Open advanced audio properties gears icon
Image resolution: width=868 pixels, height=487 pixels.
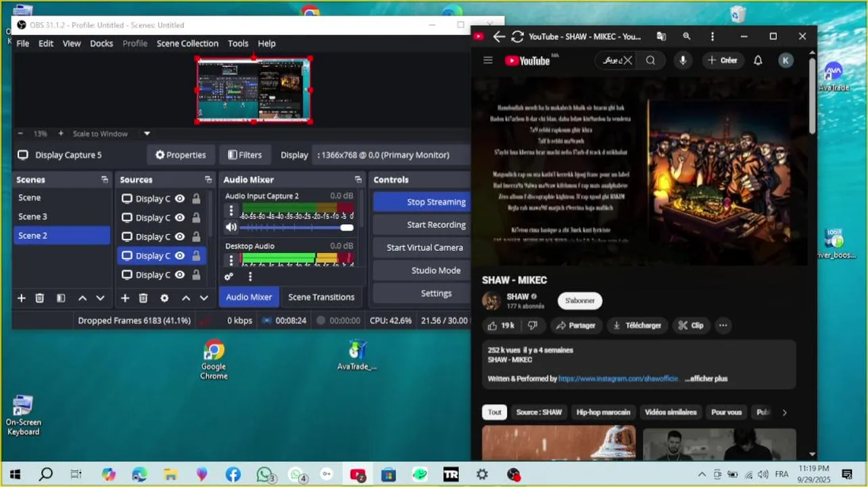pyautogui.click(x=229, y=277)
